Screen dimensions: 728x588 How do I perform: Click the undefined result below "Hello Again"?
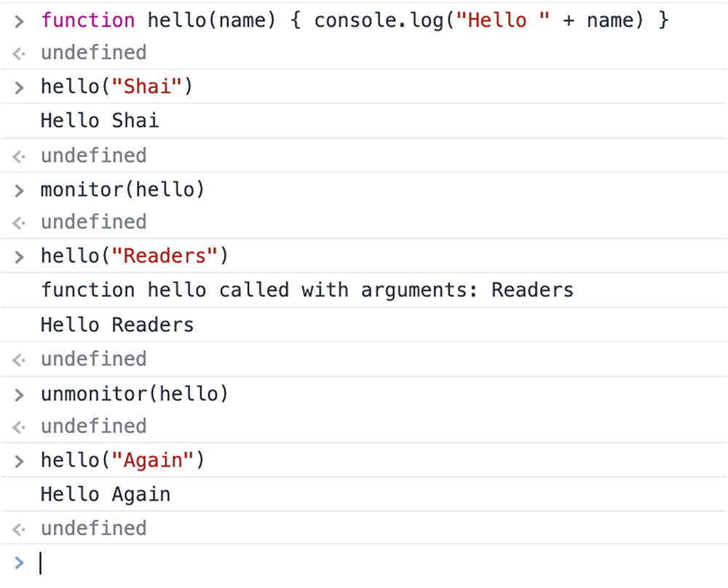click(94, 528)
